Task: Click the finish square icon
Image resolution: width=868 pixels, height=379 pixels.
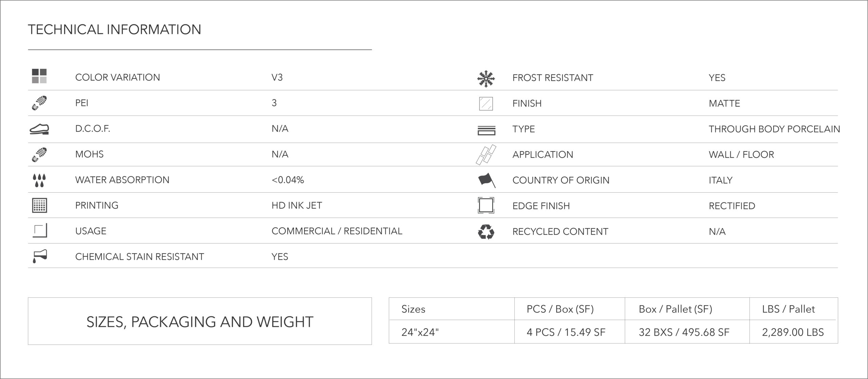Action: pos(486,104)
